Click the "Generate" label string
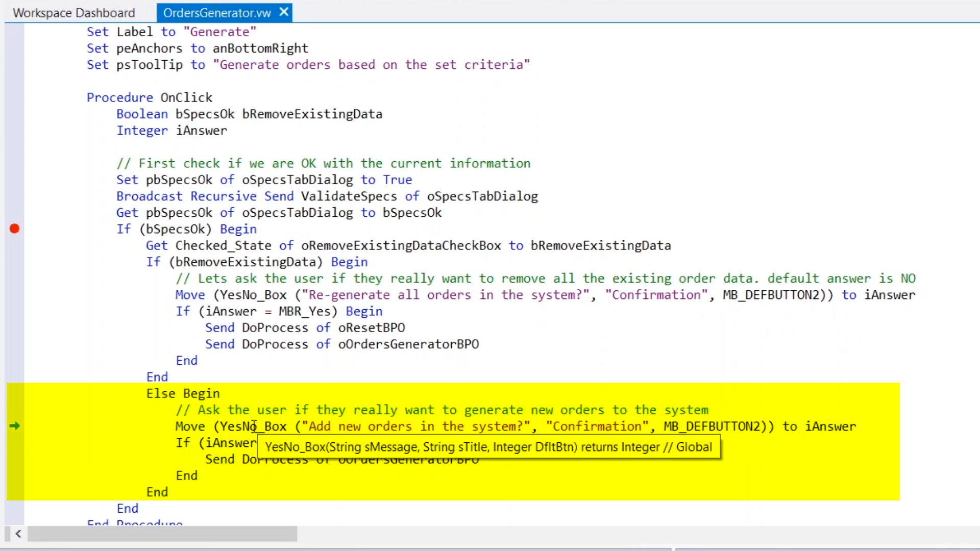 click(x=219, y=32)
